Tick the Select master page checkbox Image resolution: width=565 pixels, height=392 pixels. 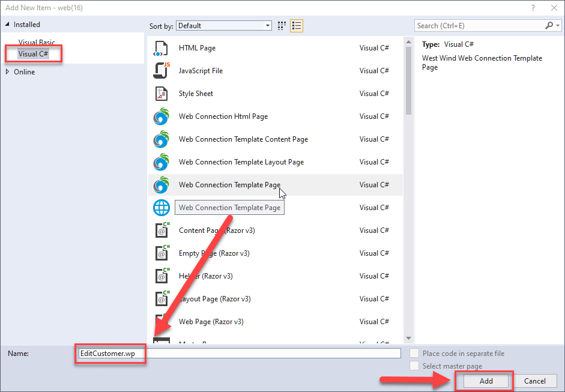(x=414, y=366)
